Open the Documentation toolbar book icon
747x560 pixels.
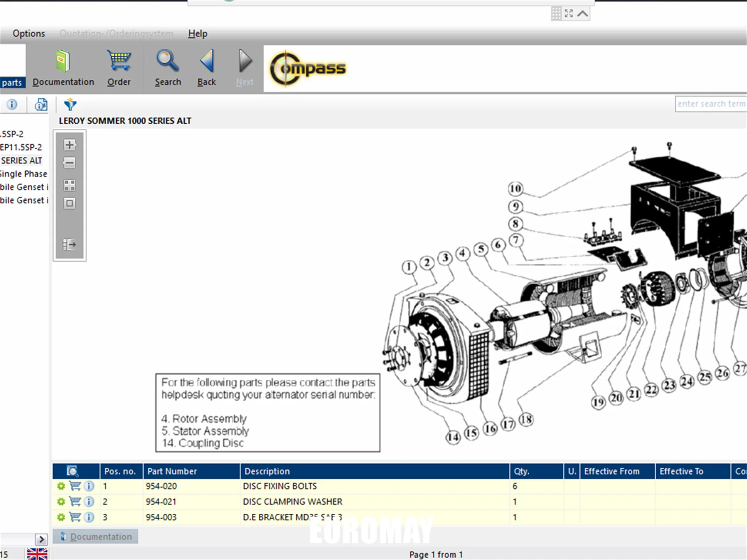(x=63, y=61)
